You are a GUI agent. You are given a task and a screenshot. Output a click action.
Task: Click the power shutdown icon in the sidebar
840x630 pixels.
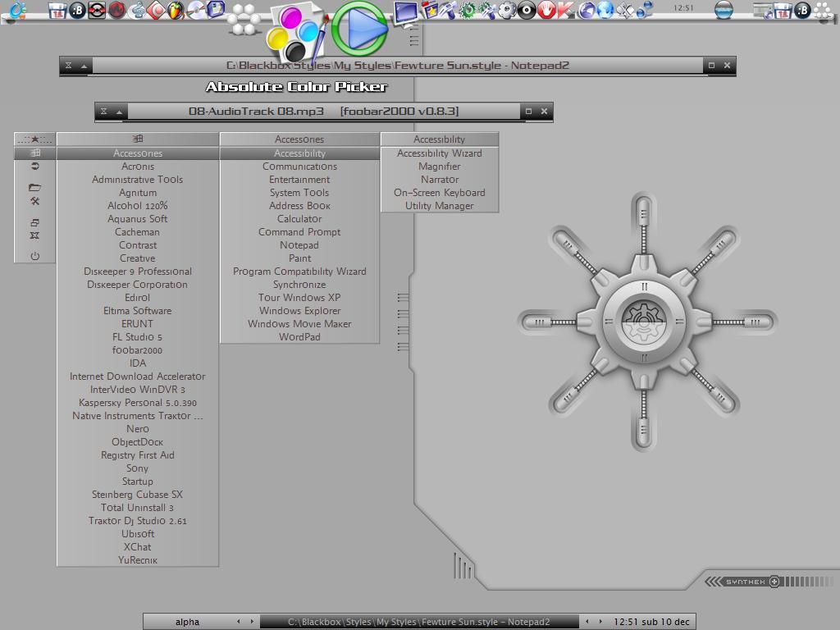tap(34, 256)
